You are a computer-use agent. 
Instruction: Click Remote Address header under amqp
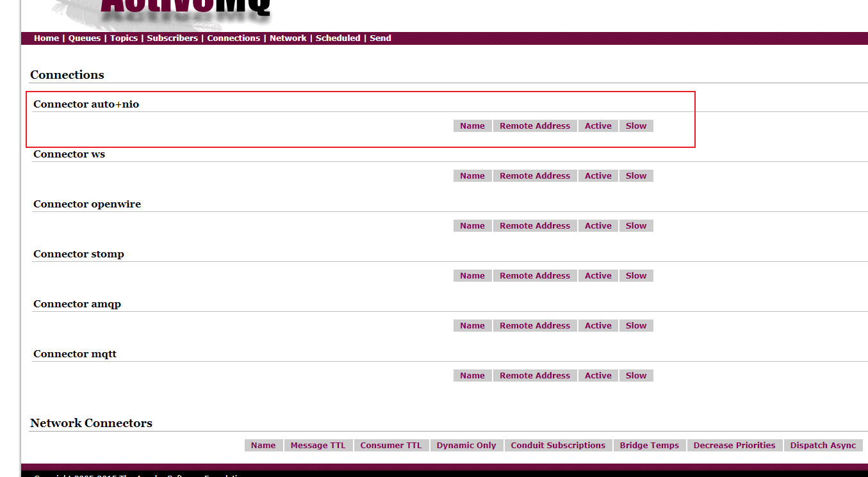coord(535,326)
